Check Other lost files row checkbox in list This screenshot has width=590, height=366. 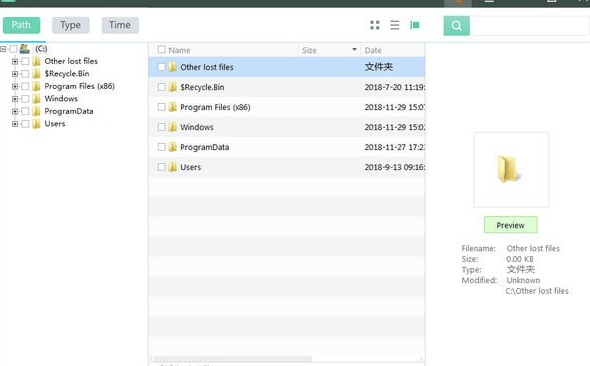pos(162,67)
